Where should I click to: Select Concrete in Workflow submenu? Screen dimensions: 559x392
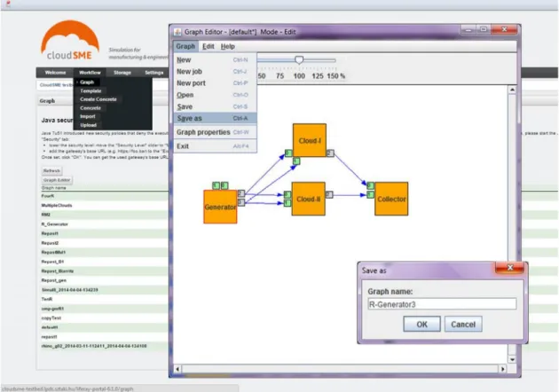pos(91,108)
